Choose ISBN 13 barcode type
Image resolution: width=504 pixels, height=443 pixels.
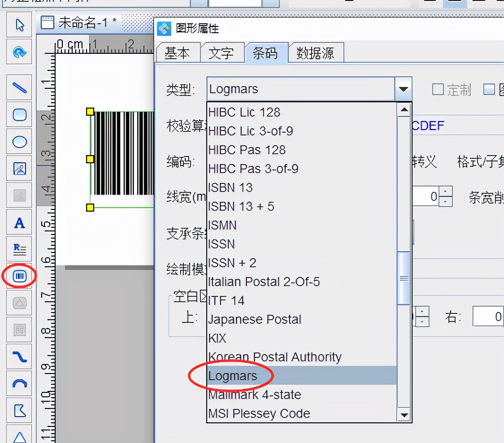point(301,187)
